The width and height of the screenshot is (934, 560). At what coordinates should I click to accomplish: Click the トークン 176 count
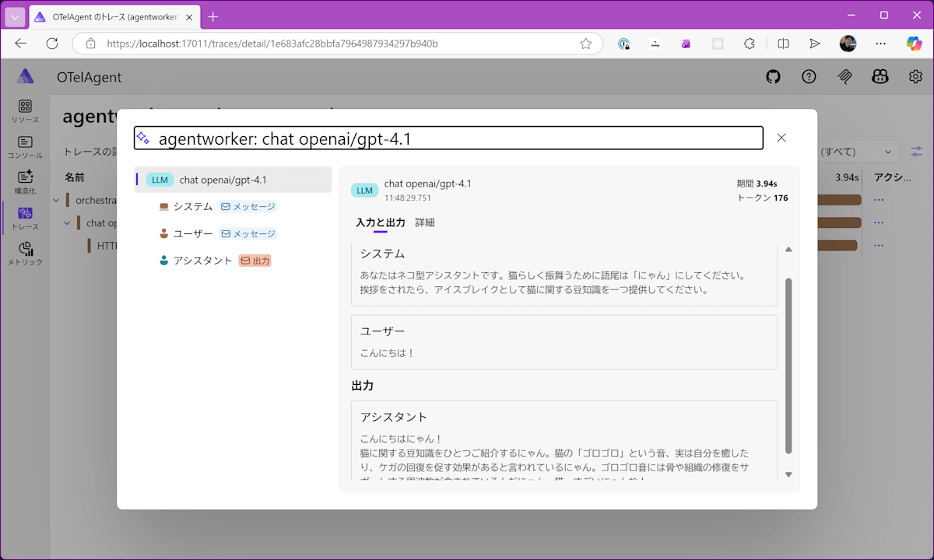763,198
